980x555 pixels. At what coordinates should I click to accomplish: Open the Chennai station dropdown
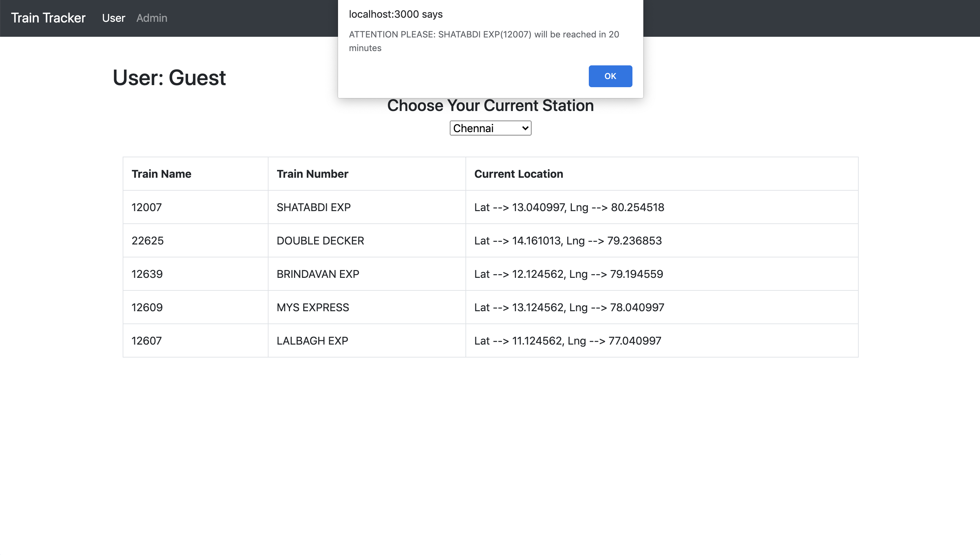[x=490, y=128]
